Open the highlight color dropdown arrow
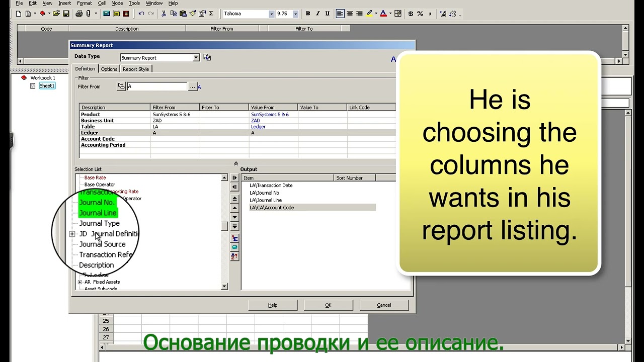The height and width of the screenshot is (362, 644). (x=376, y=14)
